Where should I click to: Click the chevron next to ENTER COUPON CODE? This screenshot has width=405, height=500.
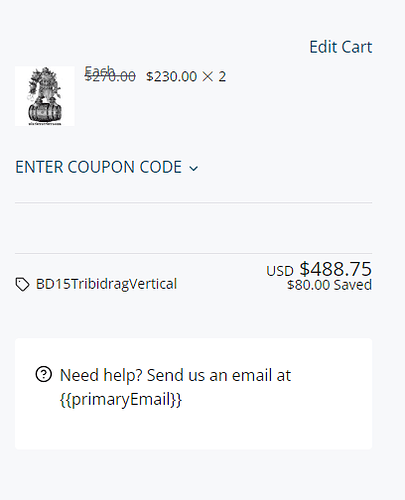[x=194, y=169]
